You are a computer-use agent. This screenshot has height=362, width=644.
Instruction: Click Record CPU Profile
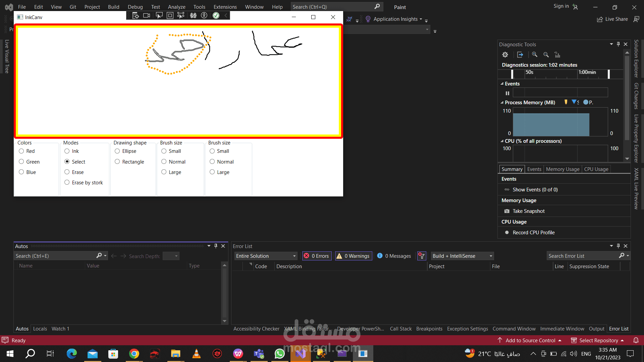[533, 233]
